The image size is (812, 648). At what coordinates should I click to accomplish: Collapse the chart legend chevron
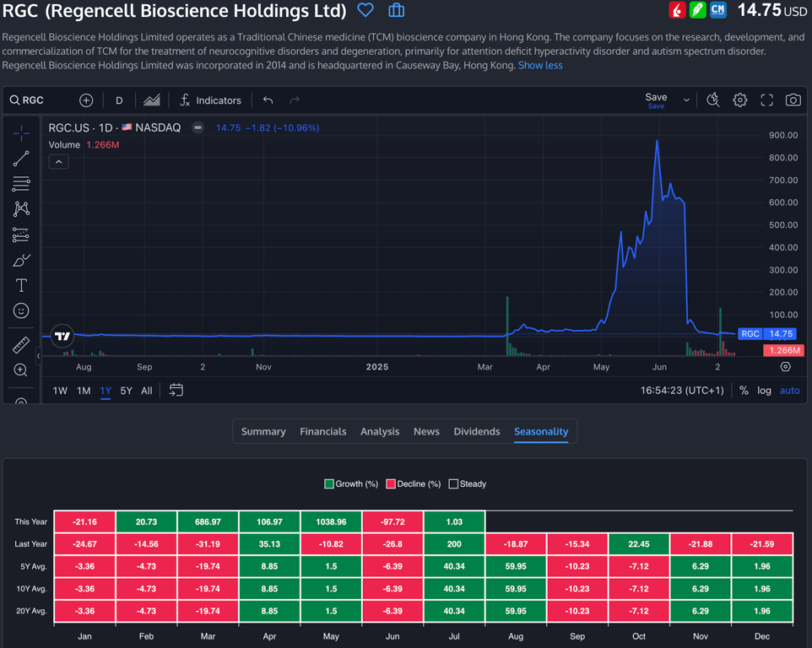pos(58,162)
